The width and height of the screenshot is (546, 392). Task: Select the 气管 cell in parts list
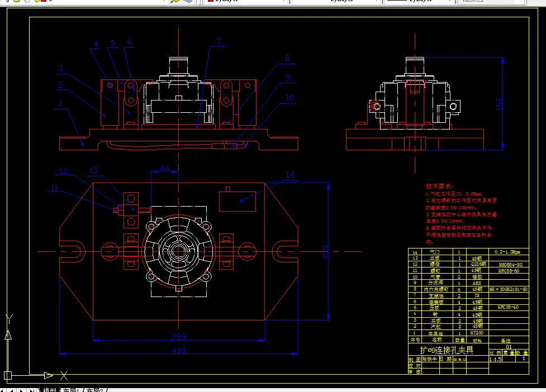435,277
